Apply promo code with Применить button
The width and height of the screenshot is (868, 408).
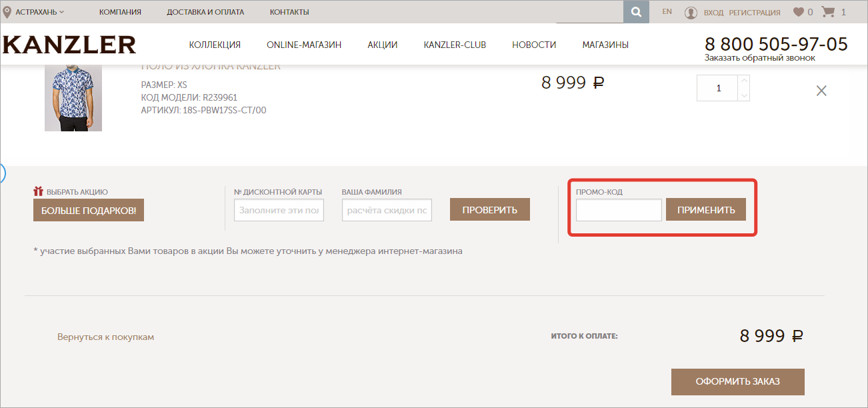pyautogui.click(x=706, y=210)
